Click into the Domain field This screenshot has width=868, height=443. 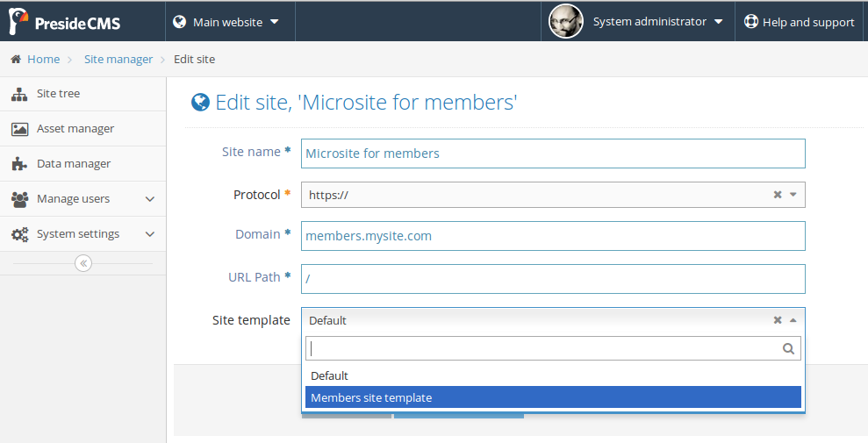click(x=553, y=236)
